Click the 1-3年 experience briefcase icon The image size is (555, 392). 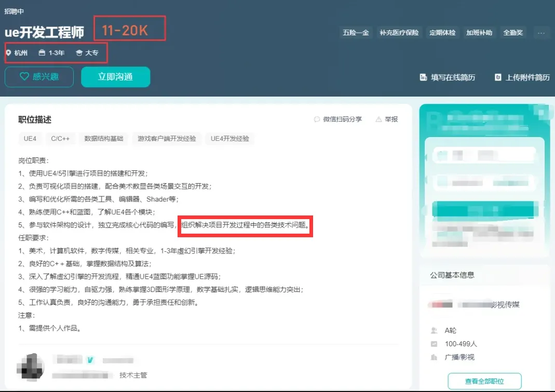coord(42,53)
